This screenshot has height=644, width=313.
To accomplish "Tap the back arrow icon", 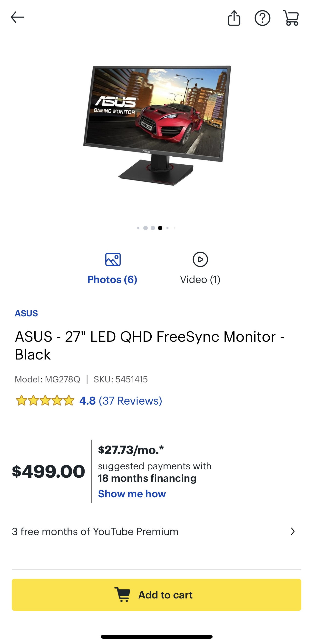I will click(18, 17).
